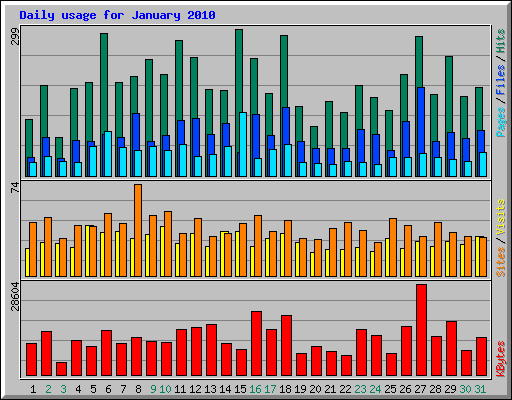
Task: Select the orange visits bar for day 1
Action: pyautogui.click(x=33, y=249)
